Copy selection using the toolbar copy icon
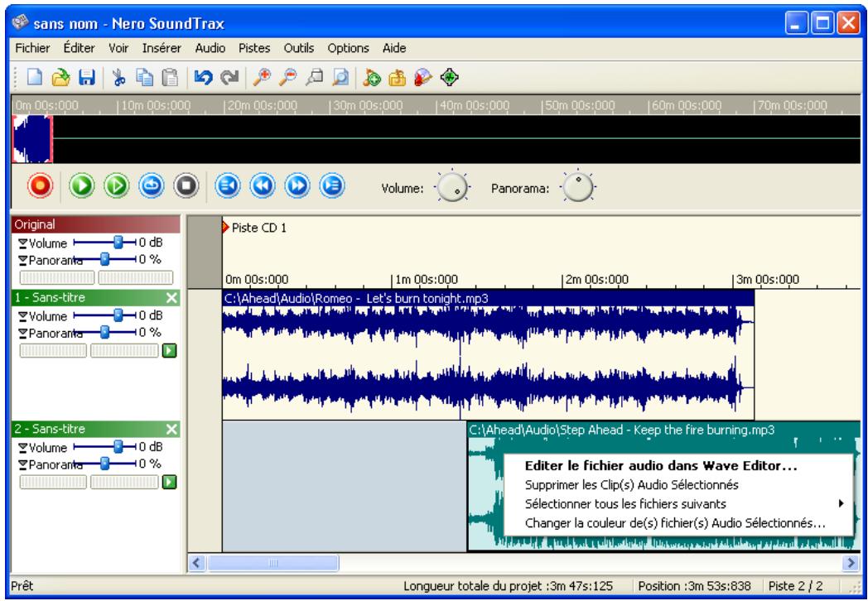The height and width of the screenshot is (601, 868). tap(144, 78)
